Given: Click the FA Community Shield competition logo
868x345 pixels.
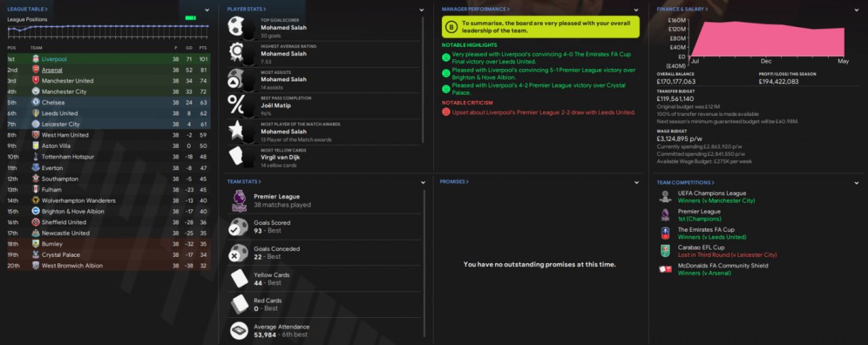Looking at the screenshot, I should (665, 269).
